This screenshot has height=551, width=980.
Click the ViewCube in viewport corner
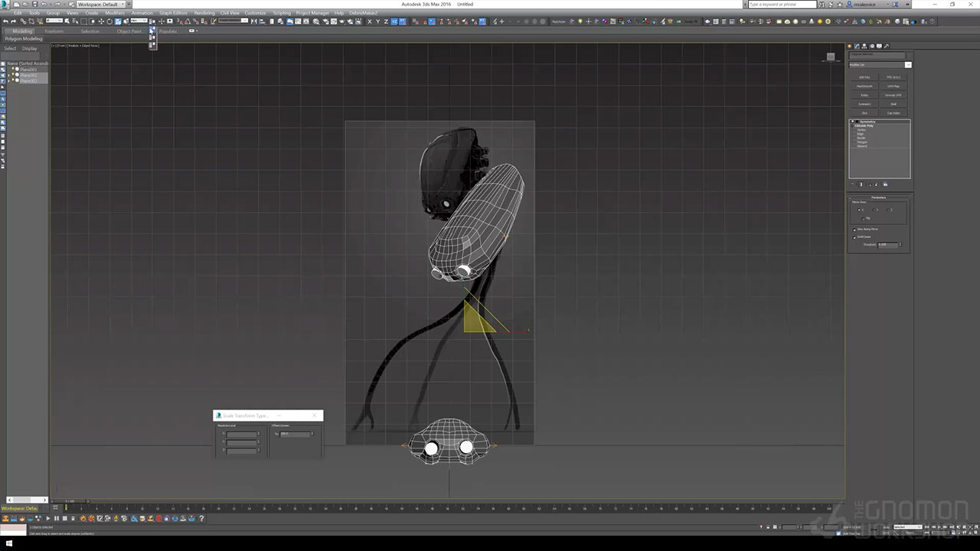[831, 57]
